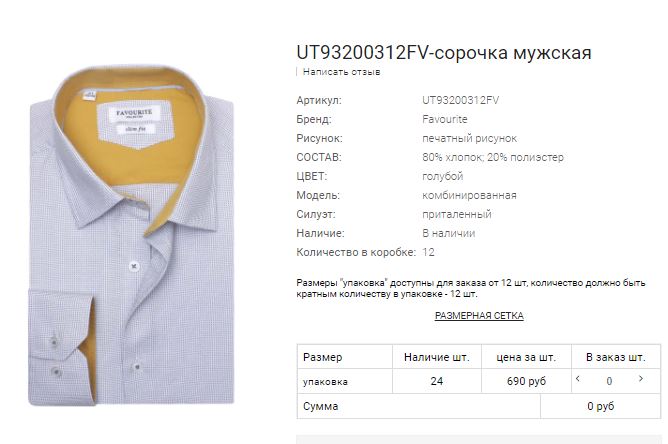This screenshot has height=444, width=668.
Task: Click the 690 руб price cell
Action: [x=526, y=381]
